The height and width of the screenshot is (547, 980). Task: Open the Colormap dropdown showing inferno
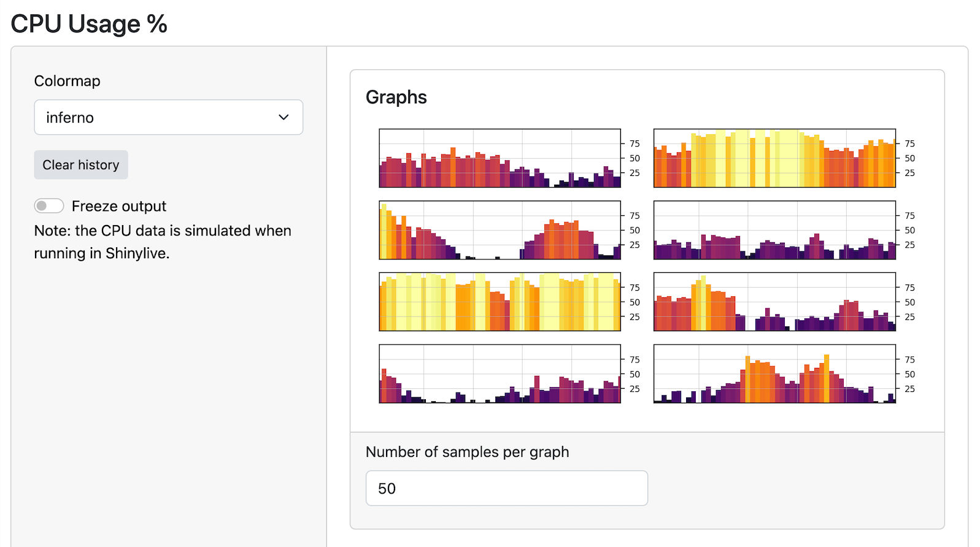(x=160, y=117)
